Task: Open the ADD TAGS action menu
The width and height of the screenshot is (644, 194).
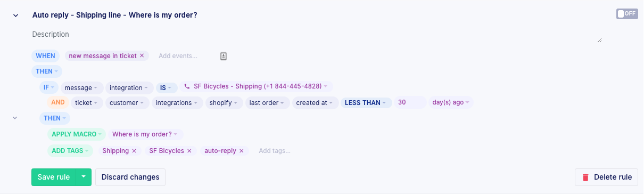Action: point(70,151)
